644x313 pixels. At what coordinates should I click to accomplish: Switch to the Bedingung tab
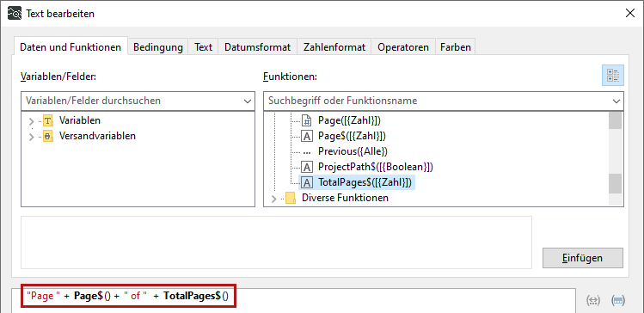point(157,47)
